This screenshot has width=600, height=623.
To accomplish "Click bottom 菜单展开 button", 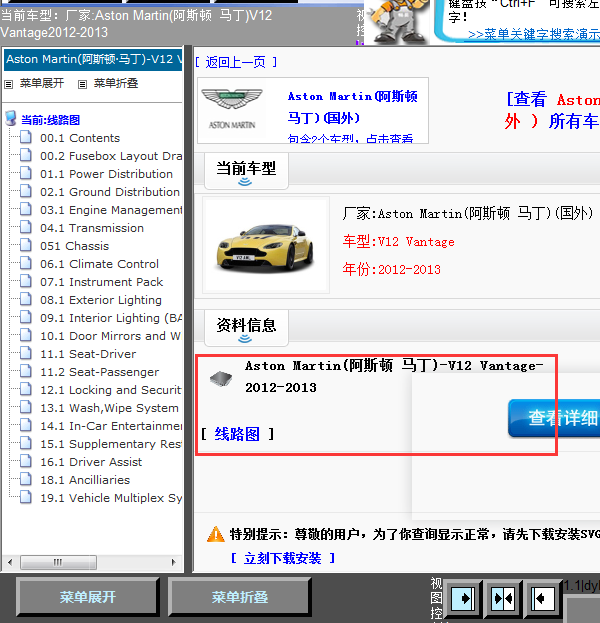I will tap(88, 597).
